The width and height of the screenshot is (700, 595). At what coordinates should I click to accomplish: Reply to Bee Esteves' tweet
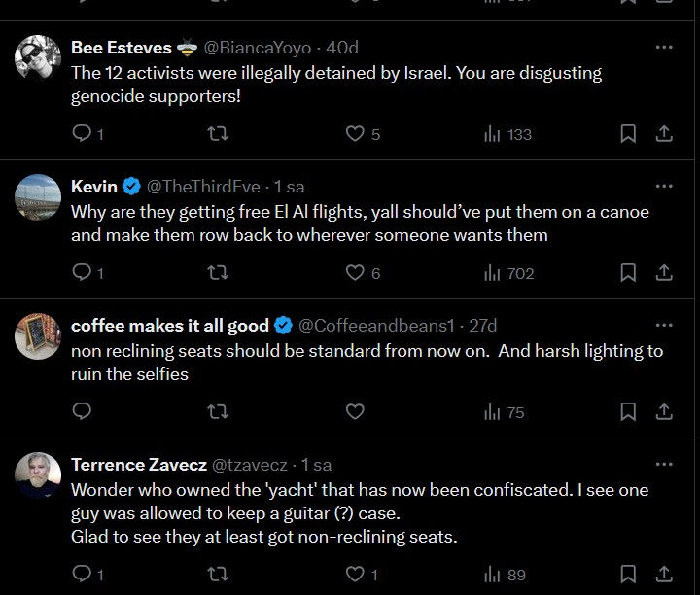[83, 134]
